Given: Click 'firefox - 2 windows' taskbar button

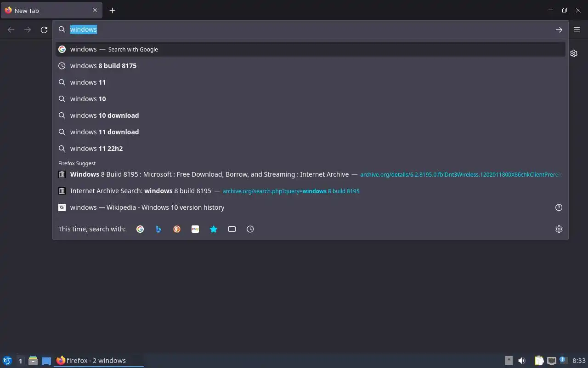Looking at the screenshot, I should [x=99, y=361].
